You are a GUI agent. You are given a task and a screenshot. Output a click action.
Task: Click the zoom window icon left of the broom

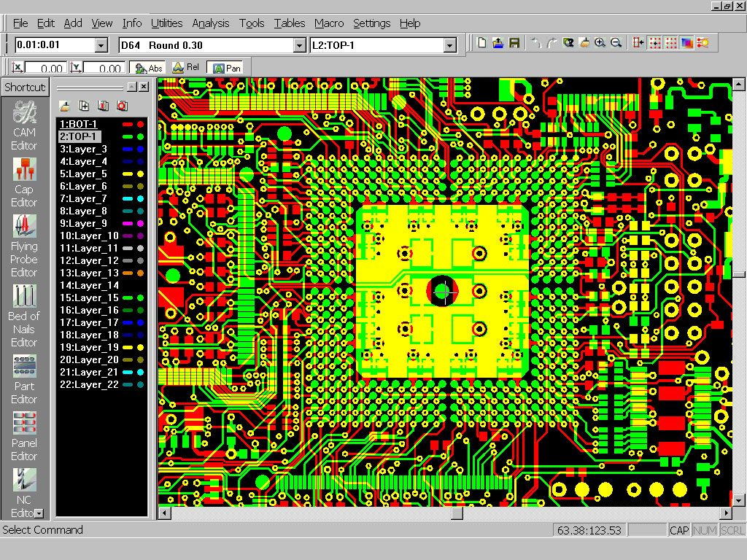tap(568, 43)
